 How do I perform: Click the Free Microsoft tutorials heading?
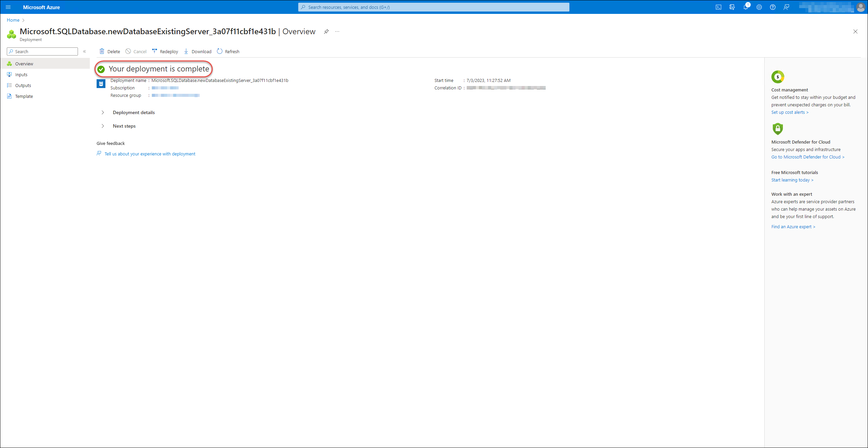click(794, 173)
